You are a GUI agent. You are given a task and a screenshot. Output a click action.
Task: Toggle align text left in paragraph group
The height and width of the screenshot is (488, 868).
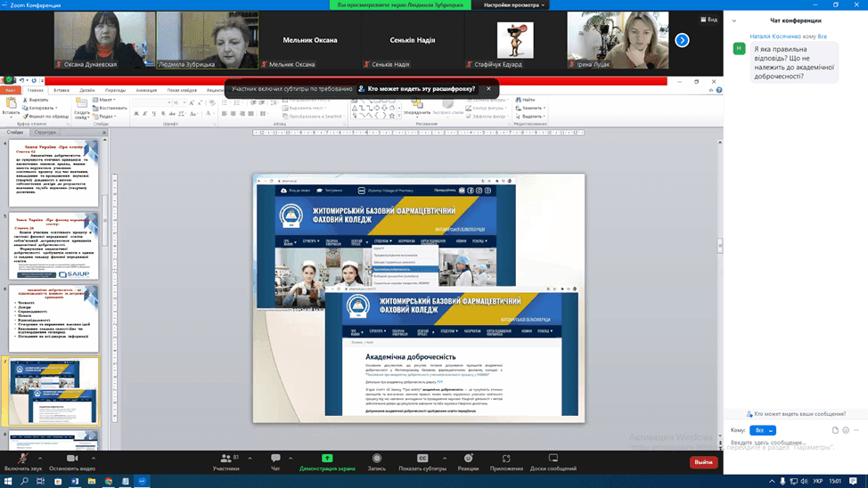point(225,113)
